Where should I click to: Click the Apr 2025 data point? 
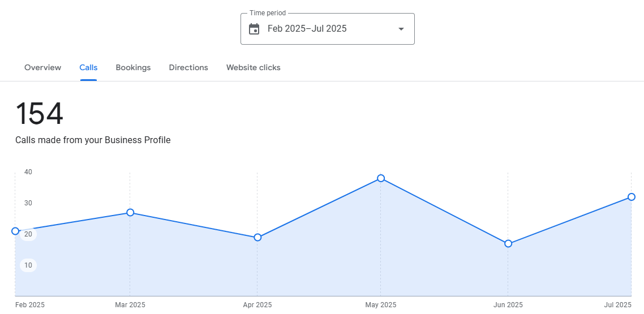pyautogui.click(x=257, y=238)
